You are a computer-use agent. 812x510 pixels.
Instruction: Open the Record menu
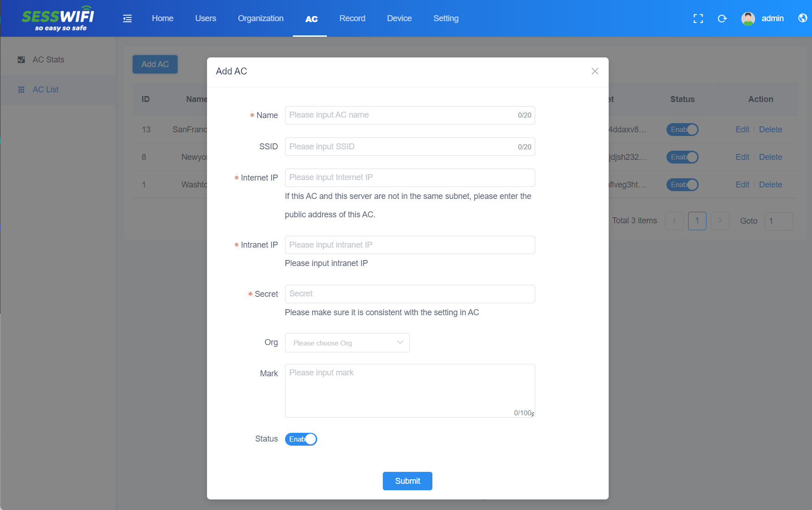tap(353, 18)
